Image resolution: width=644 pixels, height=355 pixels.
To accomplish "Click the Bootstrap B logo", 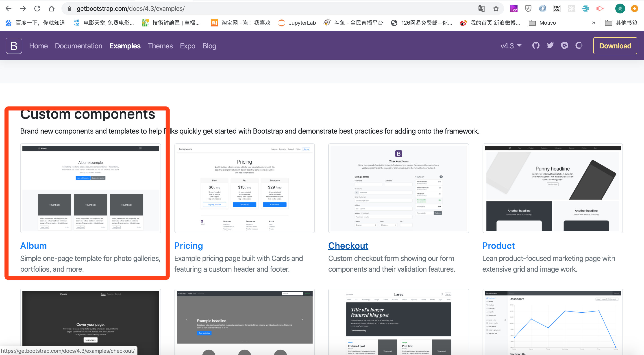I will (14, 46).
